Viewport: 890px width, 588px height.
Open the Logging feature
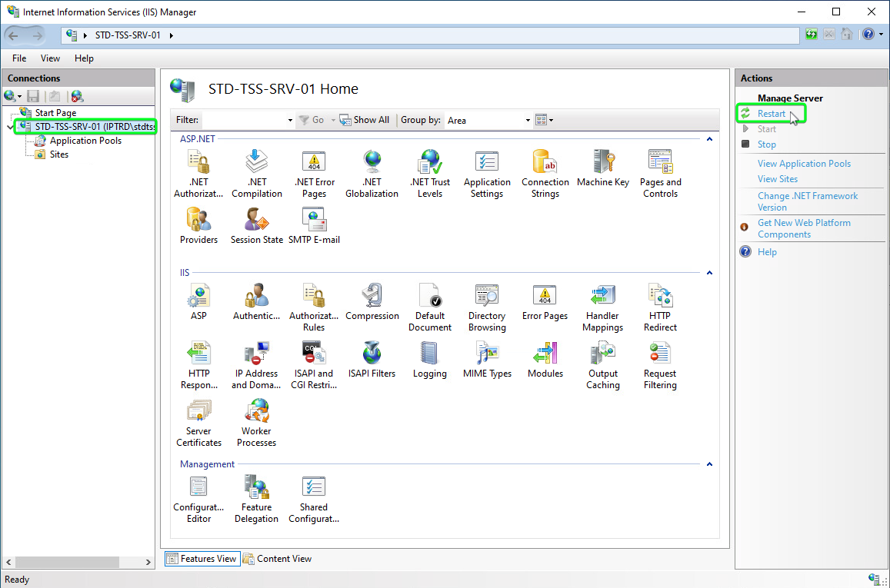430,360
